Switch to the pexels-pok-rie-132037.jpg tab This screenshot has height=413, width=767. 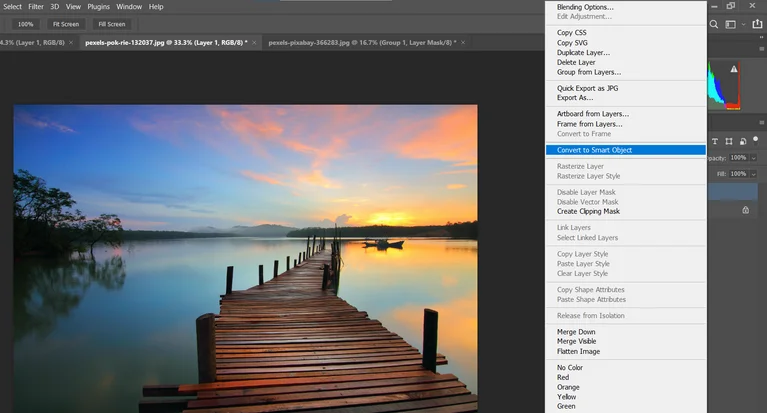[166, 43]
